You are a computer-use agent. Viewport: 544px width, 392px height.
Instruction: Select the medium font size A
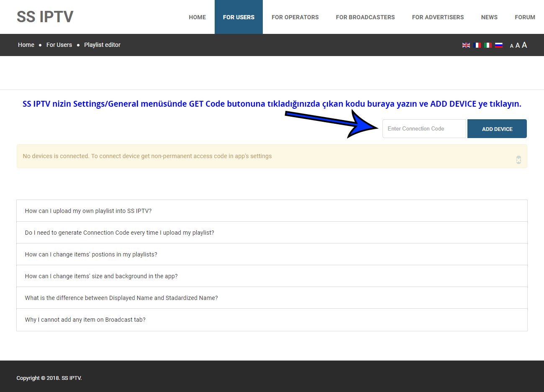click(518, 46)
